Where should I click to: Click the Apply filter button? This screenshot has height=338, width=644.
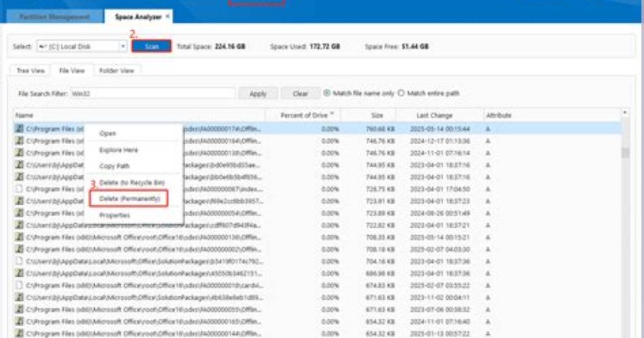click(258, 94)
